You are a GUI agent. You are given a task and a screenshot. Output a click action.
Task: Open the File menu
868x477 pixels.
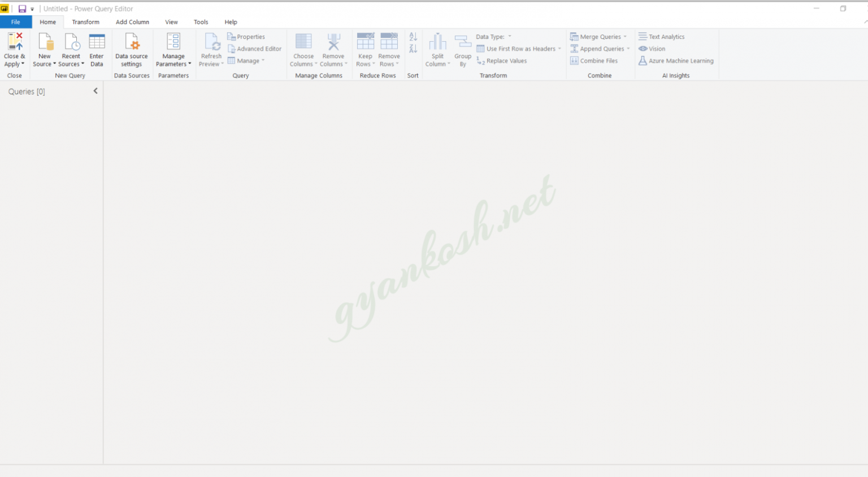click(16, 22)
